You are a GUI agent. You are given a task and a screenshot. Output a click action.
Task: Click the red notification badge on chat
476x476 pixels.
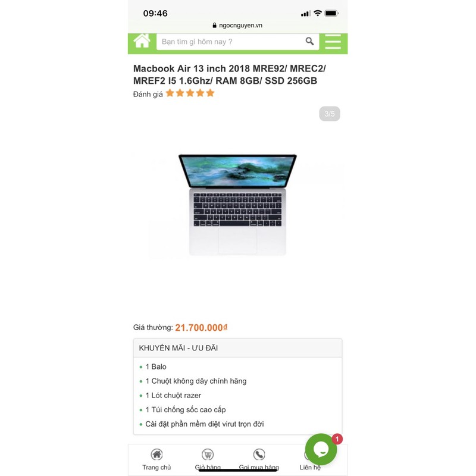[337, 439]
